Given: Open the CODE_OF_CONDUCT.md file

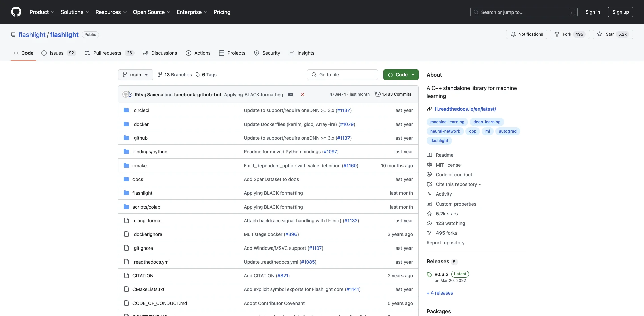Looking at the screenshot, I should (x=160, y=303).
